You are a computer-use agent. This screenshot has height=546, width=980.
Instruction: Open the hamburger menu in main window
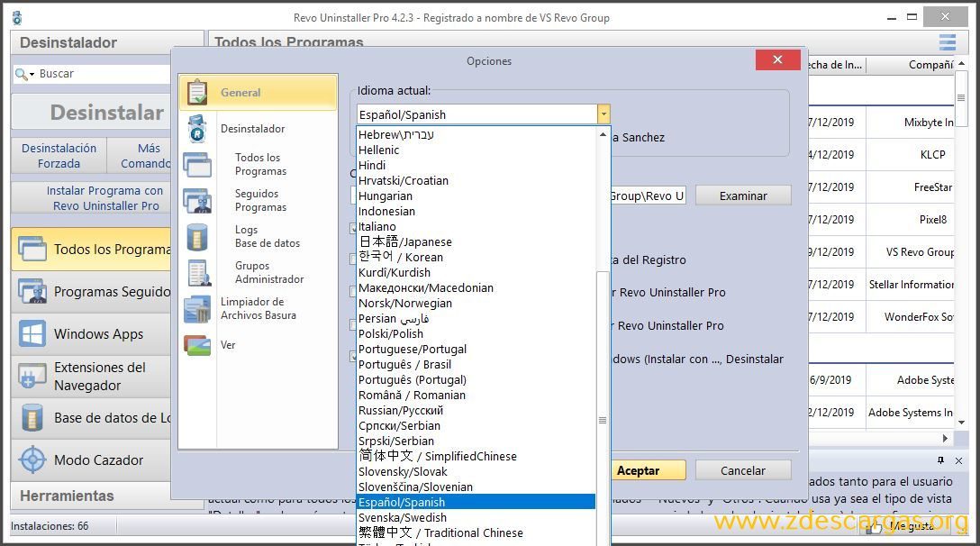(x=948, y=42)
